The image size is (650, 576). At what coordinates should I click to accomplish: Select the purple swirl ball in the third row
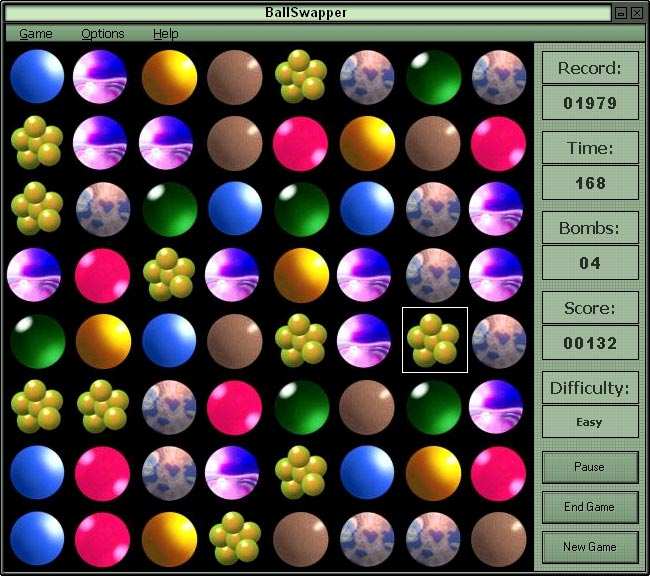tap(496, 208)
